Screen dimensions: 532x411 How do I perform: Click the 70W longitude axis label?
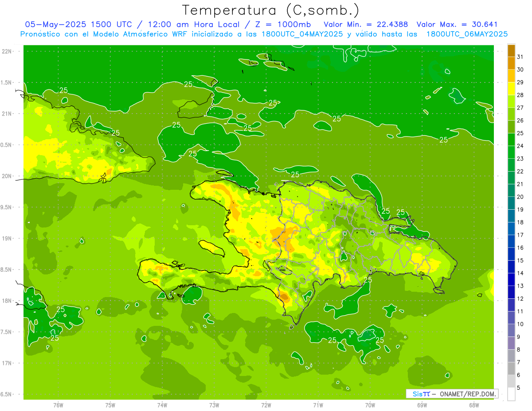pos(370,405)
